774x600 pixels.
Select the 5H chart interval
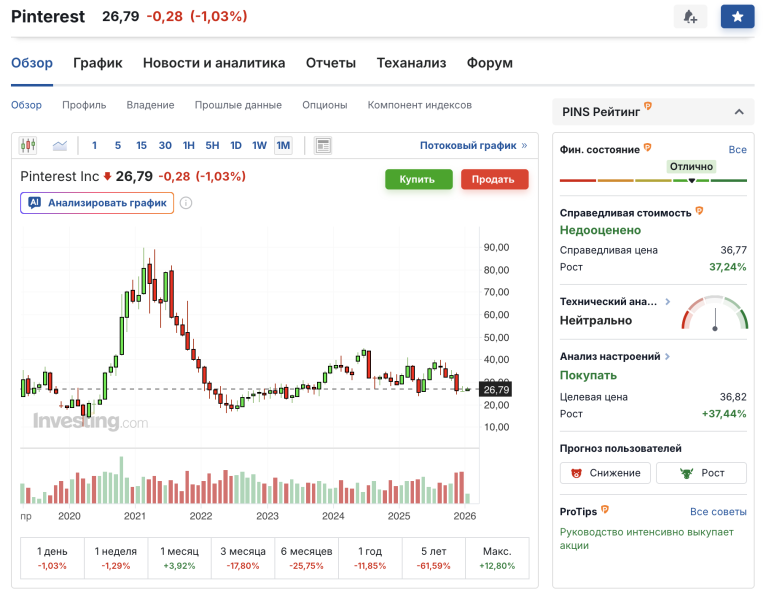click(212, 146)
